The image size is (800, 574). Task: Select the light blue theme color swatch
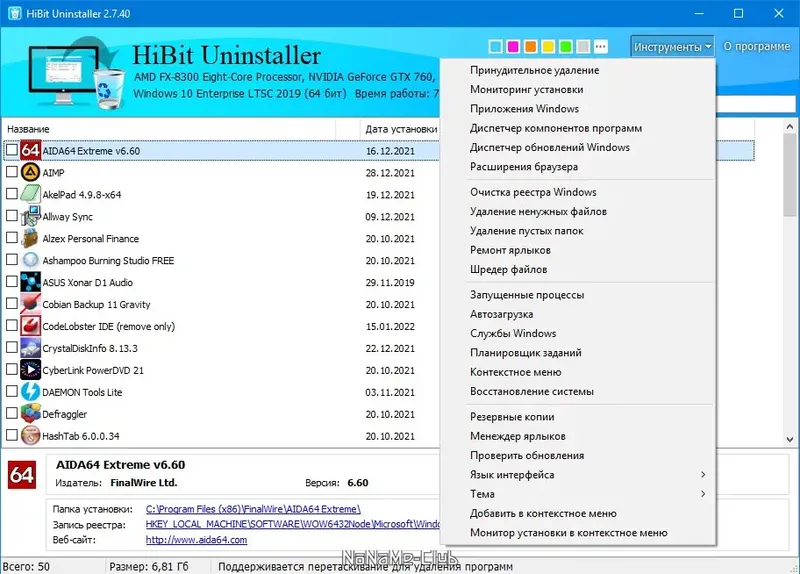point(495,46)
